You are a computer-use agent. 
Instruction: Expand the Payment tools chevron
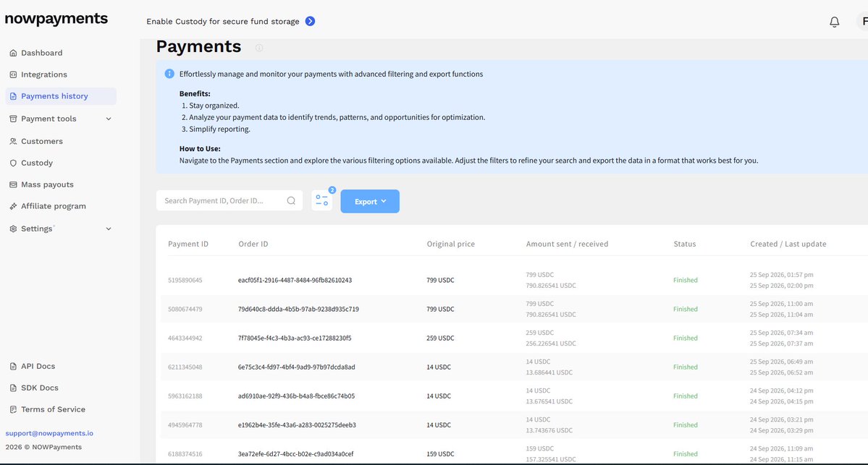(109, 119)
